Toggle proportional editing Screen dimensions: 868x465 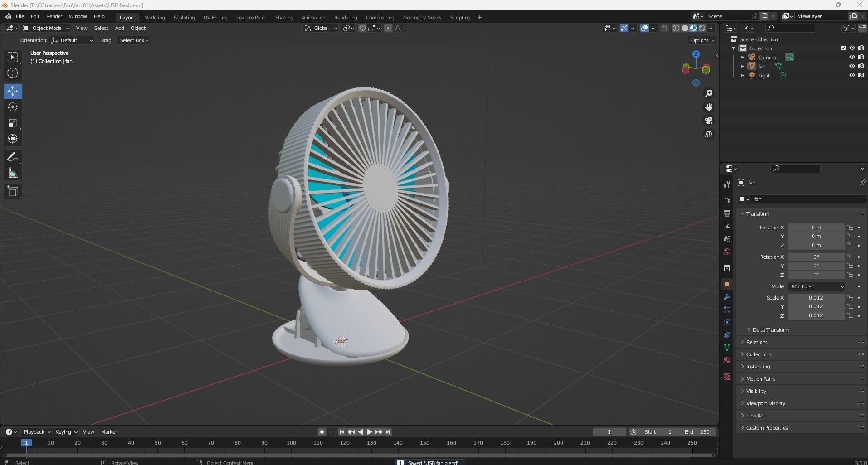click(x=388, y=28)
